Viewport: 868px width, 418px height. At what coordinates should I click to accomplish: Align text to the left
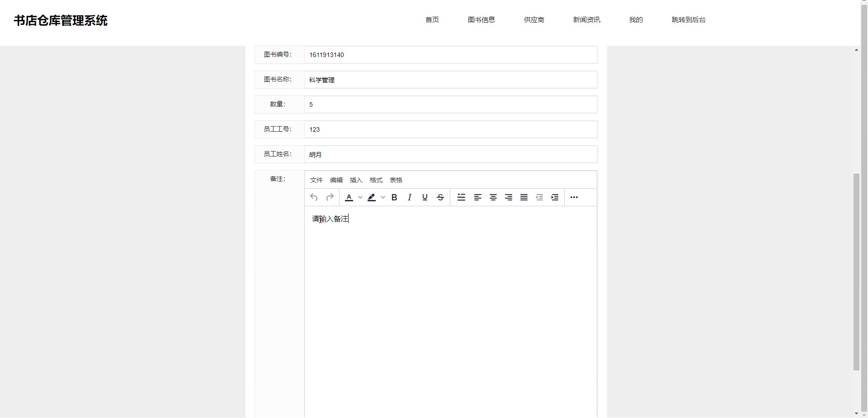coord(477,197)
